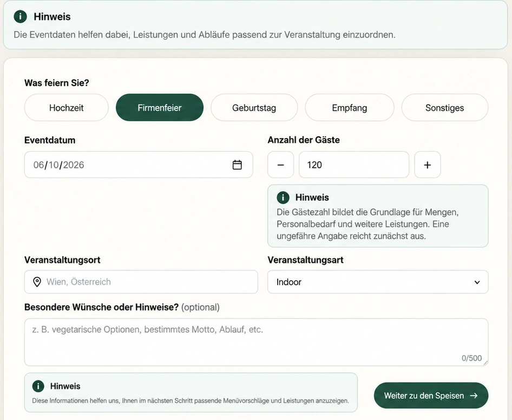512x420 pixels.
Task: Click the map pin icon in Veranstaltungsort
Action: tap(37, 282)
